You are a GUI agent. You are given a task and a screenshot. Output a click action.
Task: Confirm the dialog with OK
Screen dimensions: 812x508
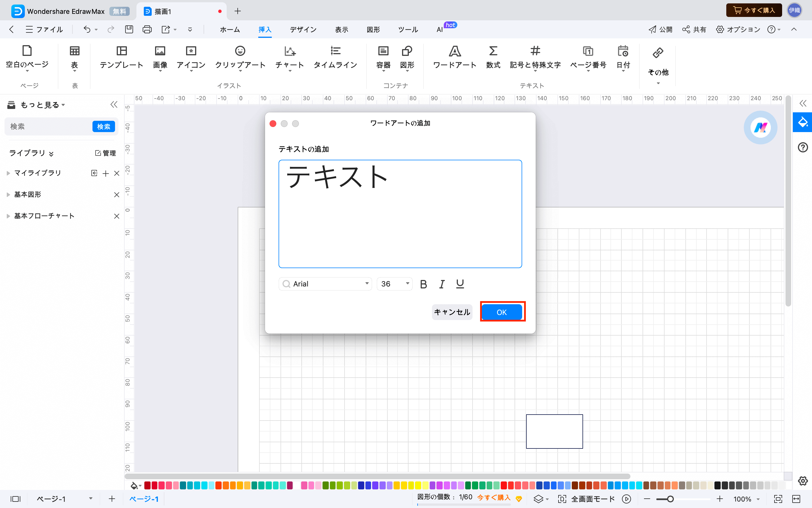click(x=502, y=312)
